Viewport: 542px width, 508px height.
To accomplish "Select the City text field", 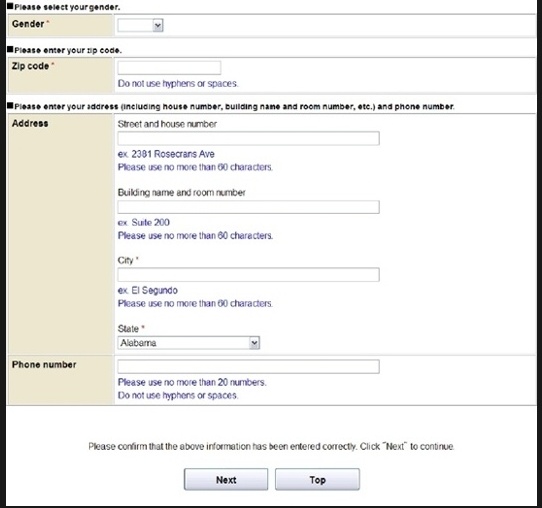I will [x=248, y=275].
